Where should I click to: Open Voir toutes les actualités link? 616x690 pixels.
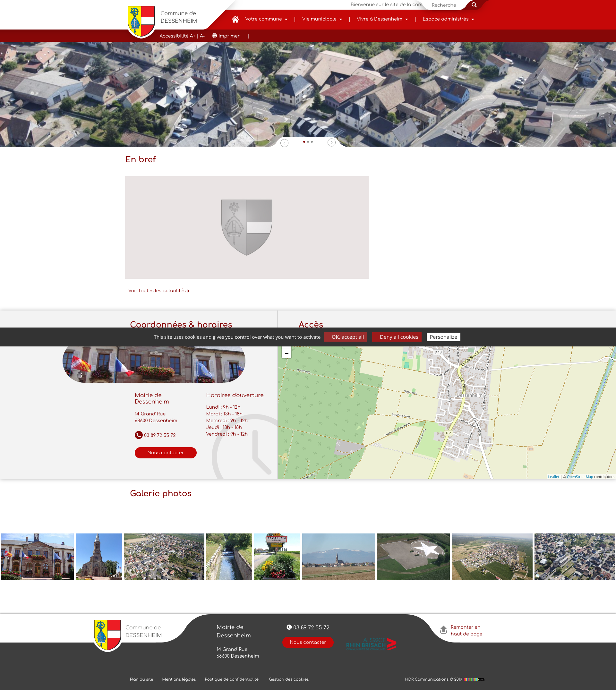pos(159,290)
